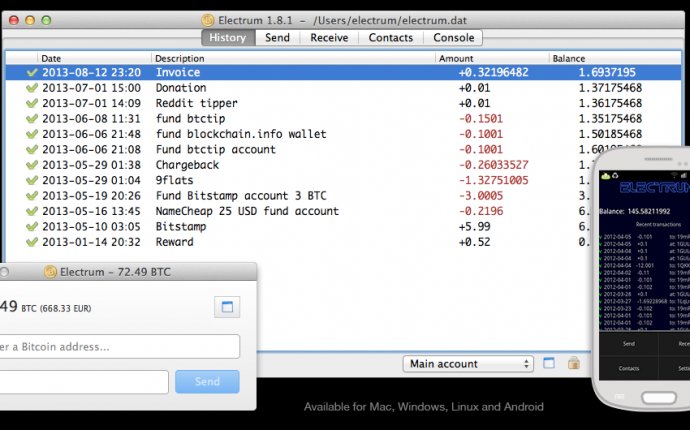This screenshot has width=690, height=430.
Task: Select the 9flats description
Action: 174,180
